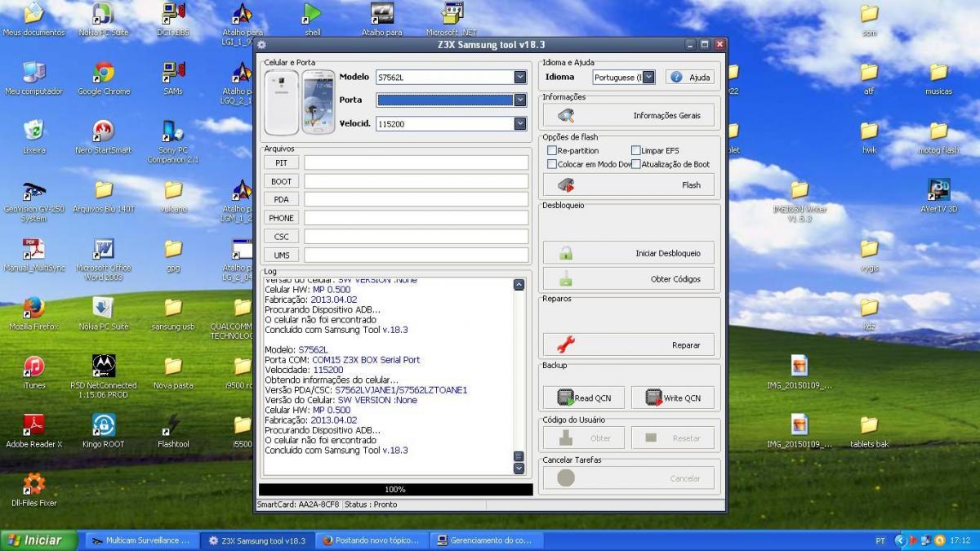Screen dimensions: 980x551
Task: Open the IMEI&SN Writer folder
Action: point(800,201)
